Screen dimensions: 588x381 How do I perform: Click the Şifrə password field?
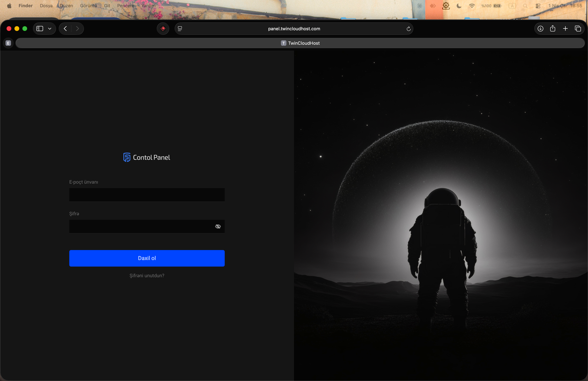coord(141,226)
